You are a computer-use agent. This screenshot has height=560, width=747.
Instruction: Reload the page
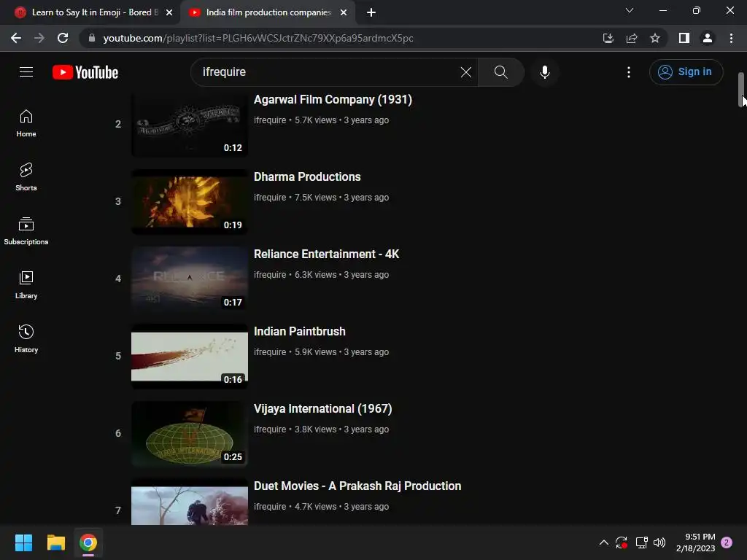coord(63,38)
